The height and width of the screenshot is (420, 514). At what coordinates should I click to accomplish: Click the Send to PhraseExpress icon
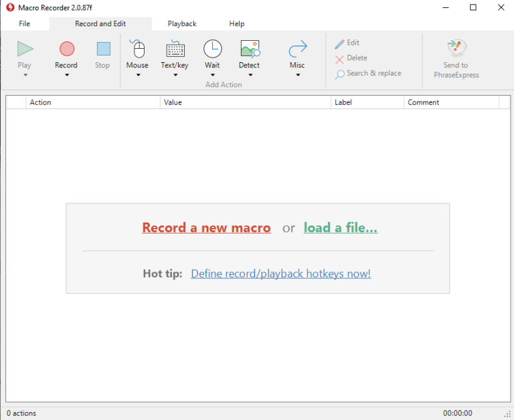(x=456, y=48)
